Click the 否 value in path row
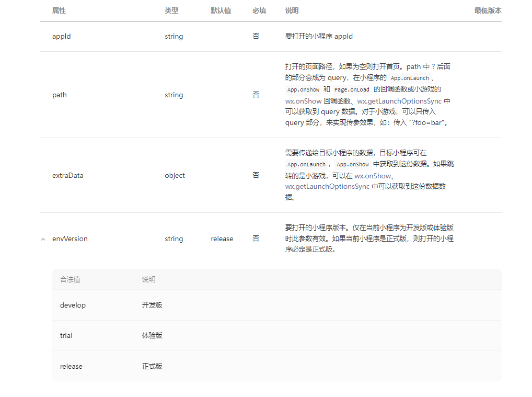The height and width of the screenshot is (397, 532). pos(256,95)
